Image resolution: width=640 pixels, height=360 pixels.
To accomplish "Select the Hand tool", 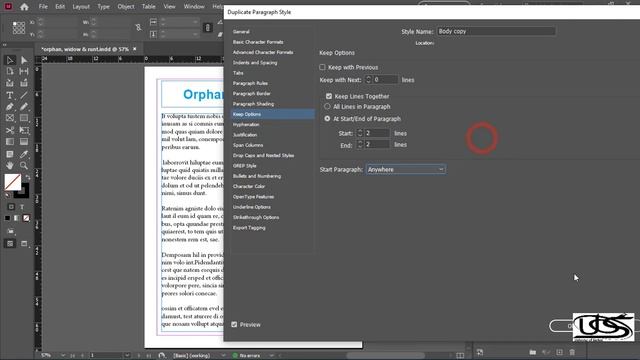I will click(10, 166).
